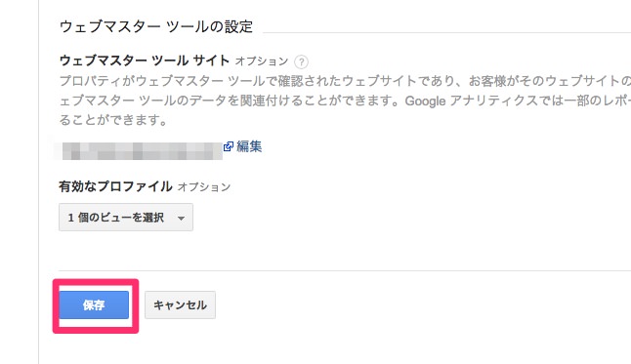Click the キャンセル button
The image size is (631, 364).
coord(180,304)
